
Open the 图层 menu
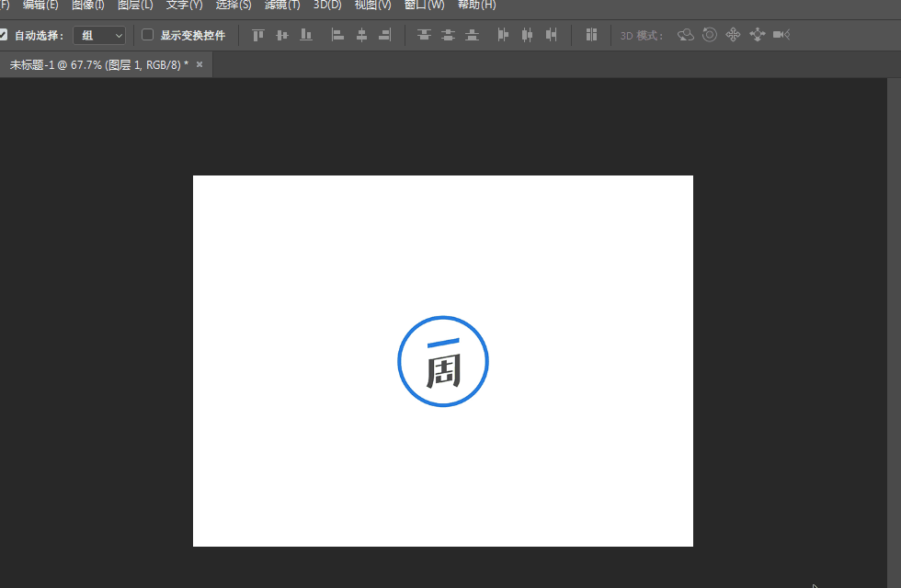tap(136, 6)
